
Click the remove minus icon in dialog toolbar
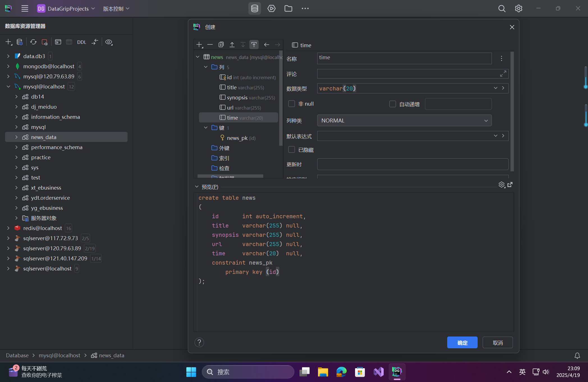(210, 45)
